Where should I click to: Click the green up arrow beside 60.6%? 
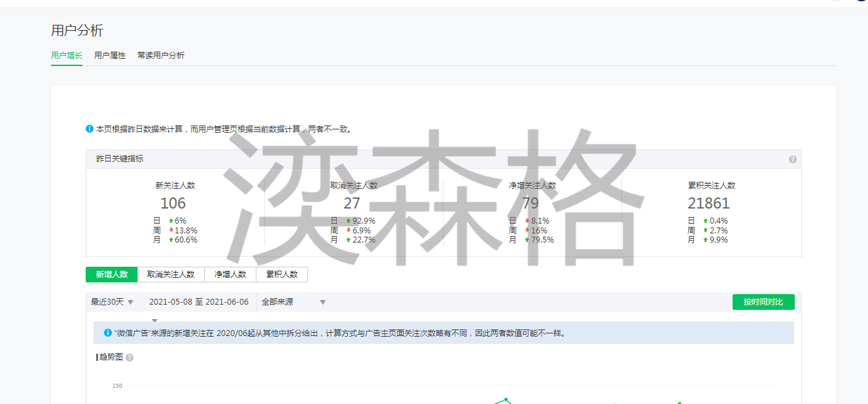pos(171,240)
